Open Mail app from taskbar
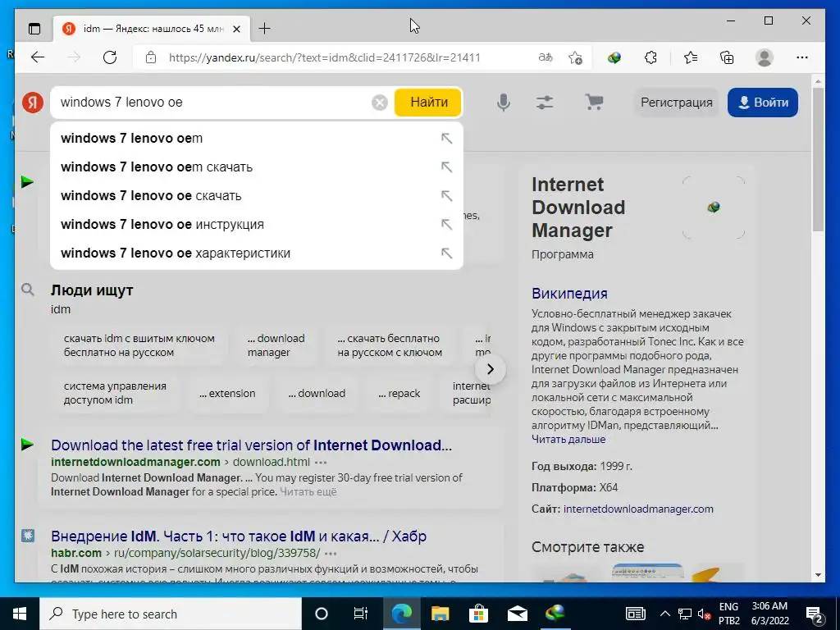The width and height of the screenshot is (840, 630). [517, 614]
